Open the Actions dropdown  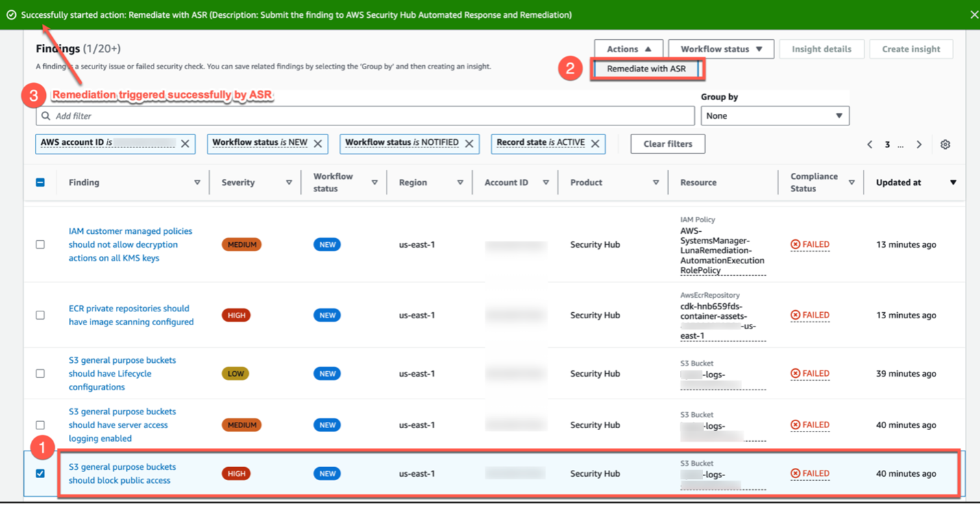pos(628,49)
